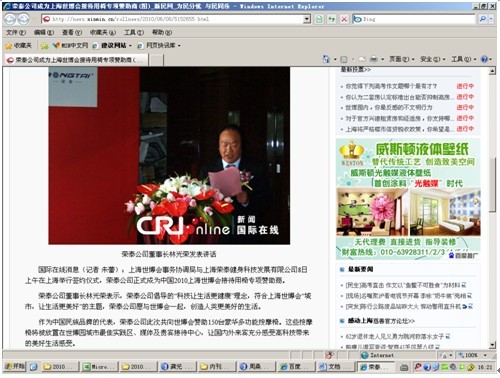Expand the 安全 (Safety) dropdown menu

click(432, 59)
